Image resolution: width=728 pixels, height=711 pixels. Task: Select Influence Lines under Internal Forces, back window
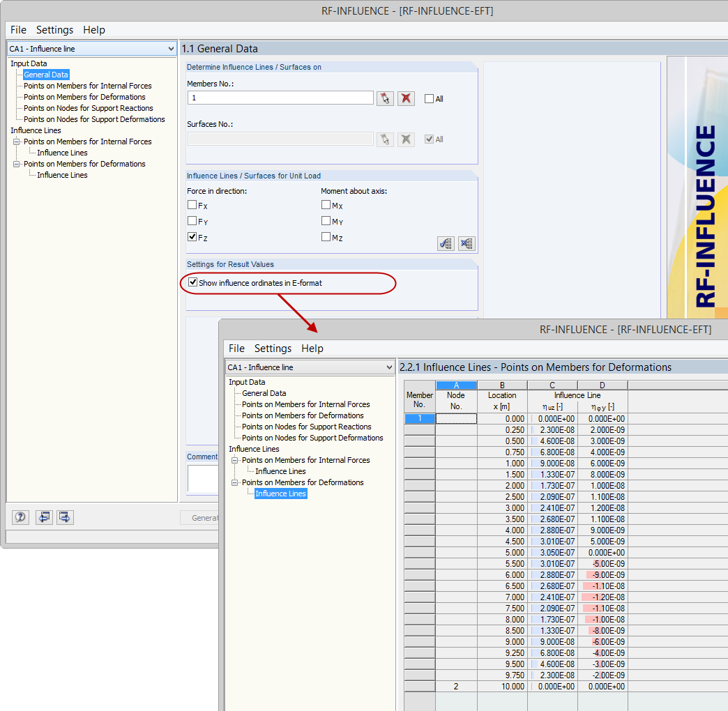click(62, 153)
